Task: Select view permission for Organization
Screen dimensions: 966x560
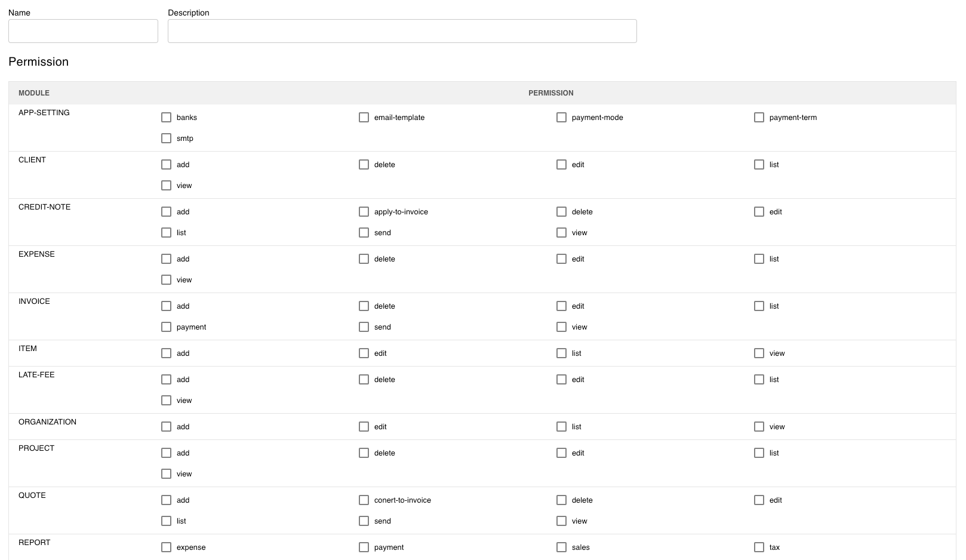Action: [x=759, y=427]
